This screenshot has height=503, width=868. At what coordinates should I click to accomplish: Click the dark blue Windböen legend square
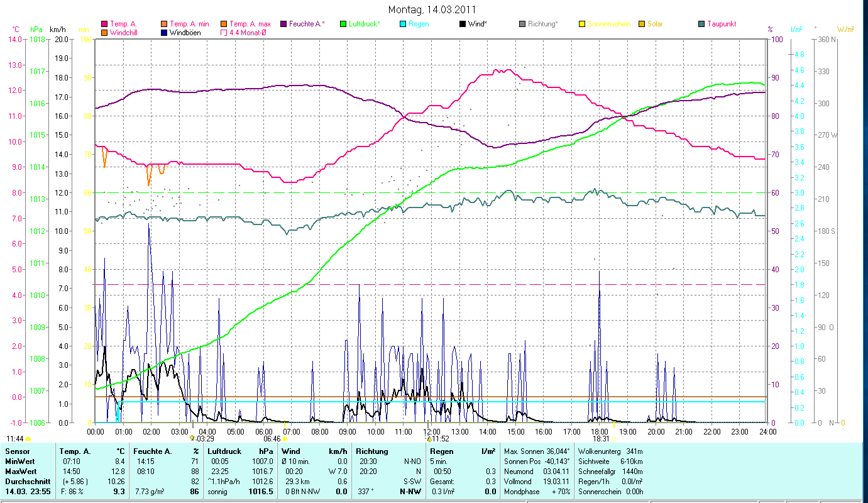tap(164, 32)
